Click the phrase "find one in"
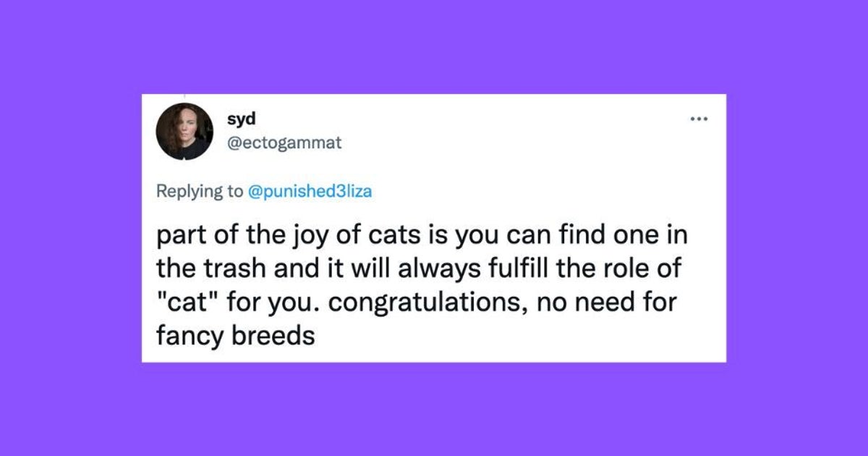The width and height of the screenshot is (868, 456). tap(613, 237)
